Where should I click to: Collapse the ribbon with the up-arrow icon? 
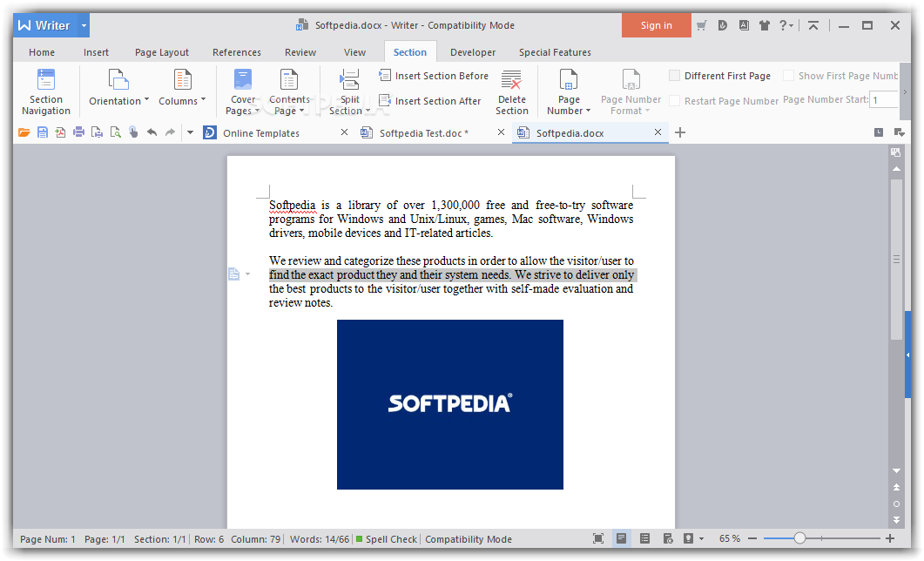point(813,25)
